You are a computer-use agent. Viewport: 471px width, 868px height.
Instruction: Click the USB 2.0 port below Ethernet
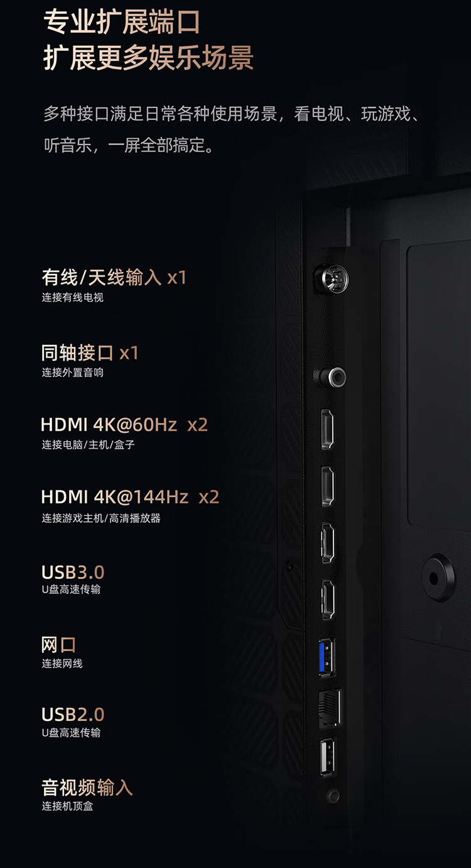click(x=327, y=756)
